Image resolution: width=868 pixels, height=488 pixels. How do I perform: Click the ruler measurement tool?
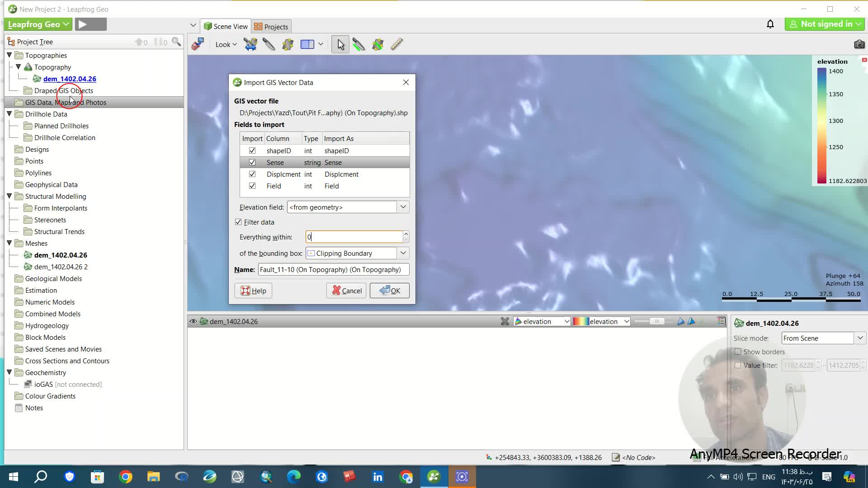click(x=396, y=44)
